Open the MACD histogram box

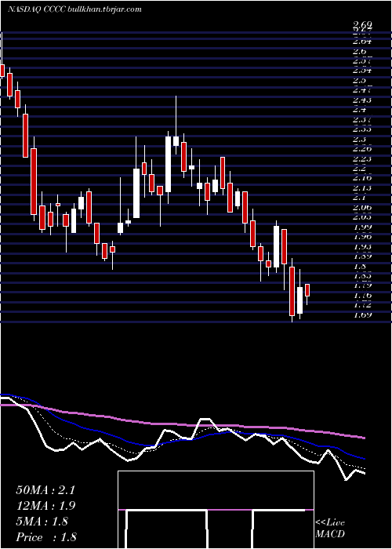coord(216,510)
